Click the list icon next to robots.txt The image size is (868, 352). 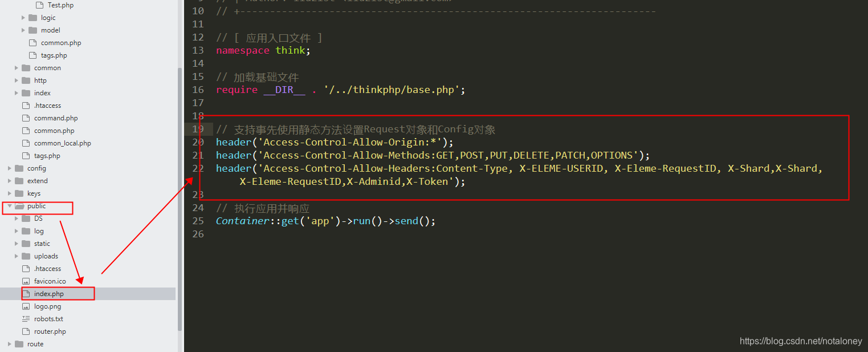26,318
